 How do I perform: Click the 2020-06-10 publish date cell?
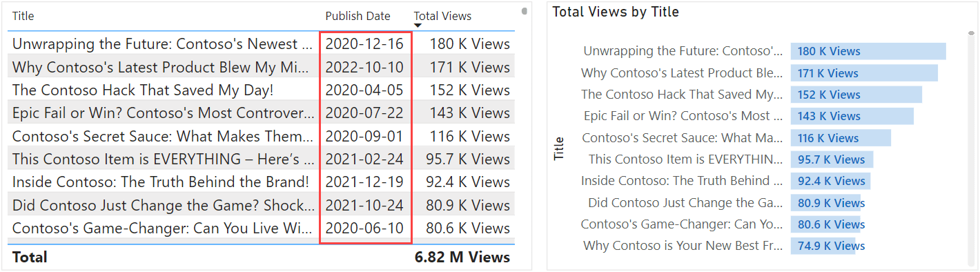364,229
